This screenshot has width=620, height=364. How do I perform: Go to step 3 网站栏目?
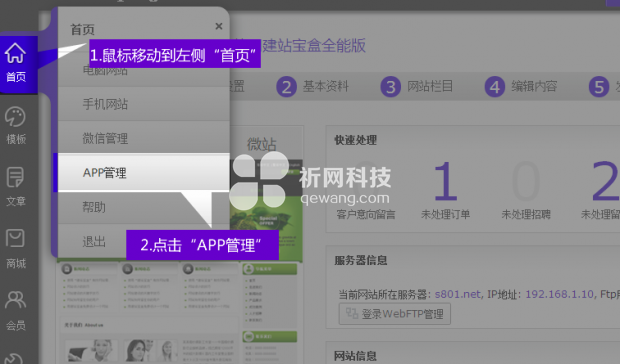coord(417,87)
